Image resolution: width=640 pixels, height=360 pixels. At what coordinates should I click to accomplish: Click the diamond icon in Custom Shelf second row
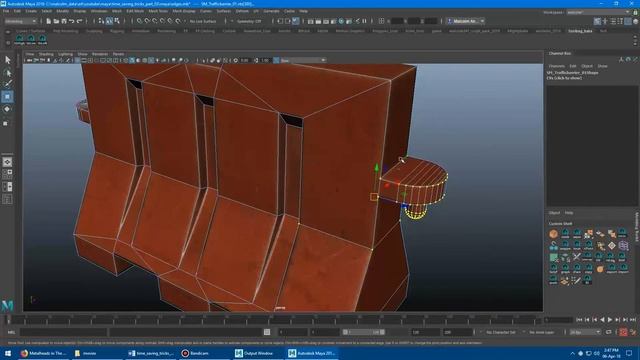611,245
